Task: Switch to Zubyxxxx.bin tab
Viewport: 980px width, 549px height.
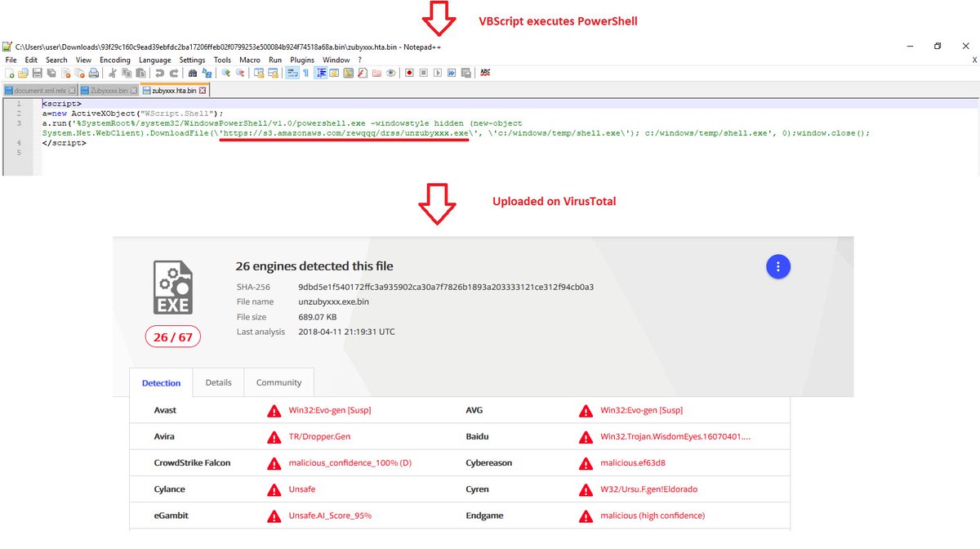Action: point(109,91)
